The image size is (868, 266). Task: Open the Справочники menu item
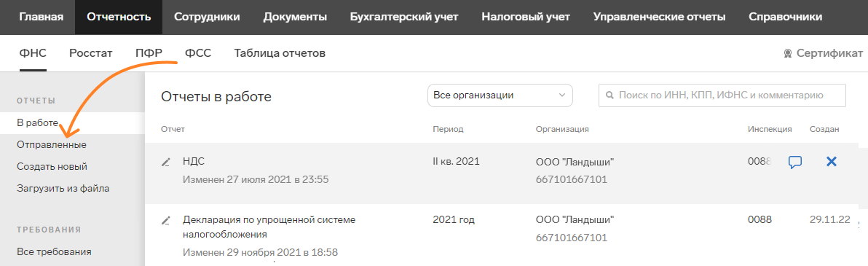[786, 17]
